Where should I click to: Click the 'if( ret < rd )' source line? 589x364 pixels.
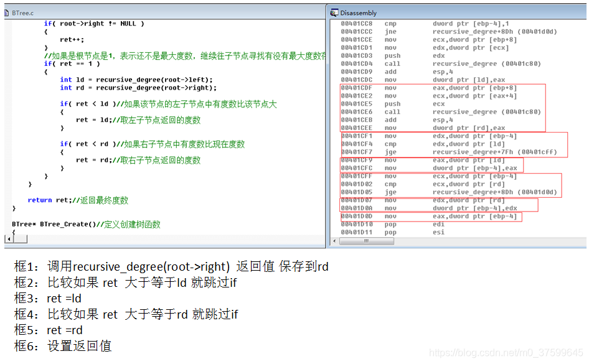point(153,144)
